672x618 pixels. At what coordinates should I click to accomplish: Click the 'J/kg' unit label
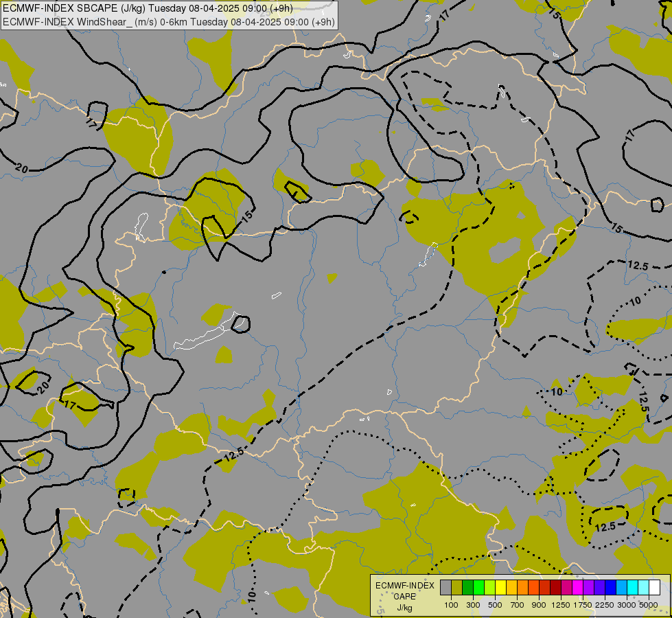tap(404, 608)
